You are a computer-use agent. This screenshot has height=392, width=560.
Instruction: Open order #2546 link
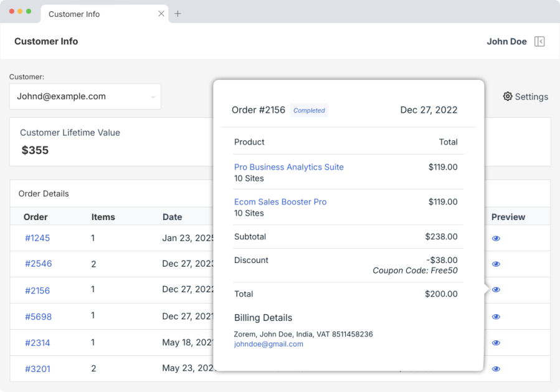click(x=38, y=264)
